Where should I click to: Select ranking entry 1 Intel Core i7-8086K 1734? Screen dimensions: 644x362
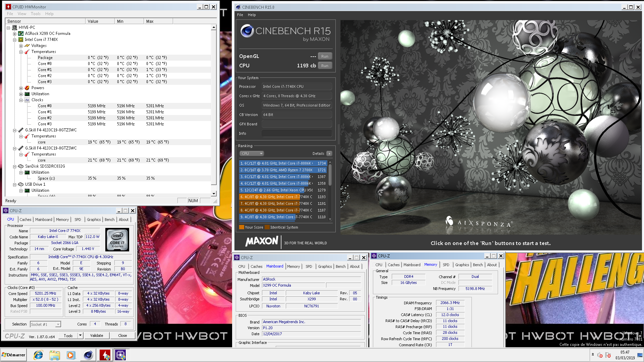283,163
